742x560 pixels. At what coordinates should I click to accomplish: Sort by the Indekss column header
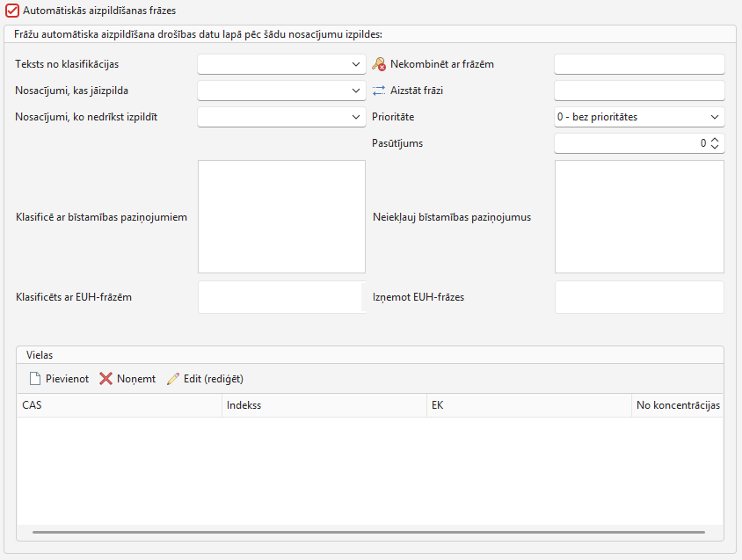click(324, 405)
